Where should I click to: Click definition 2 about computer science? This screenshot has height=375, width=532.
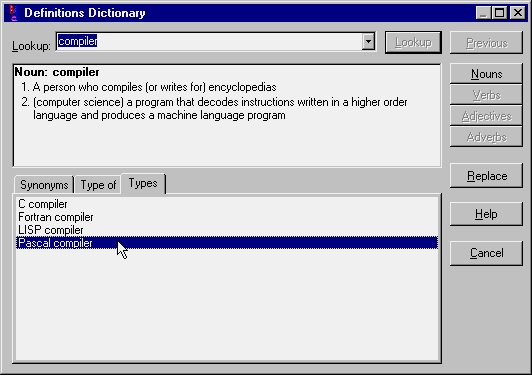[x=214, y=109]
